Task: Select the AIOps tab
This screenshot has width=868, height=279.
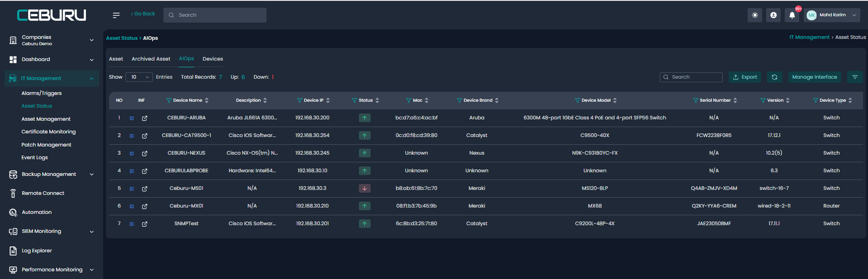Action: [x=186, y=59]
